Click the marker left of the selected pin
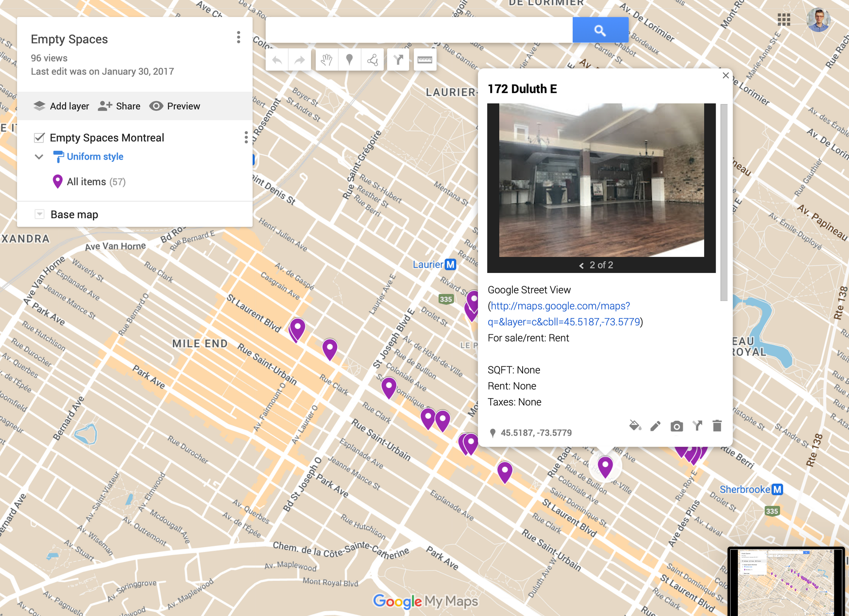Viewport: 849px width, 616px height. [x=505, y=473]
